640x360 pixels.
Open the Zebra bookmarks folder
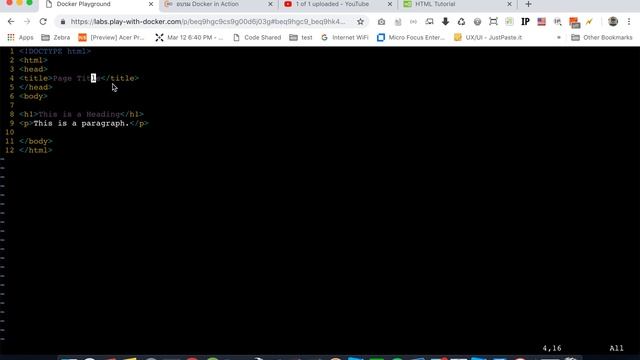pos(56,38)
